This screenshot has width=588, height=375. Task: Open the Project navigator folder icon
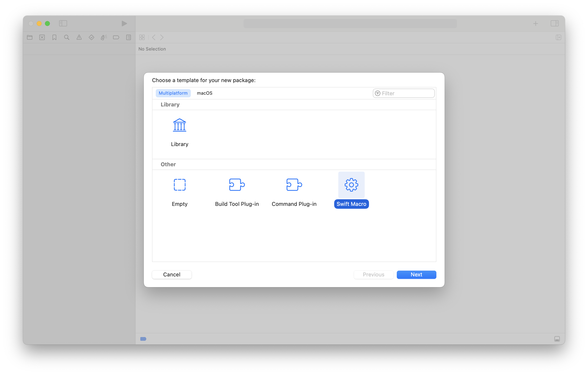(30, 37)
